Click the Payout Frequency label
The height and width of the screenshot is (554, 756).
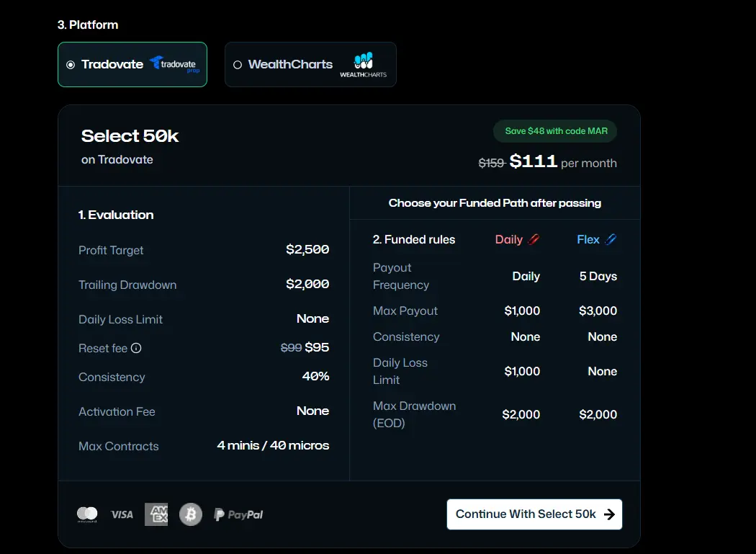tap(400, 276)
